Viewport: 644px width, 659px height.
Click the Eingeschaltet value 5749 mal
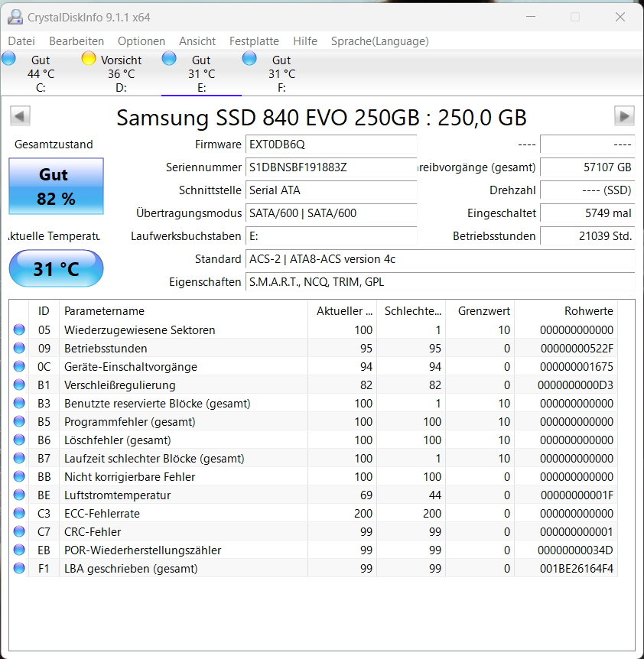tap(587, 213)
